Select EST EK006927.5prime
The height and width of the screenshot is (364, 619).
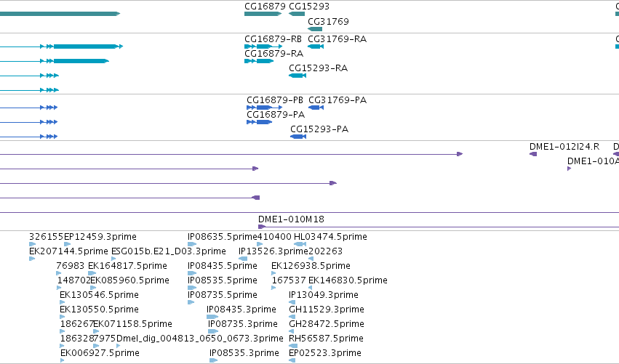click(x=100, y=353)
